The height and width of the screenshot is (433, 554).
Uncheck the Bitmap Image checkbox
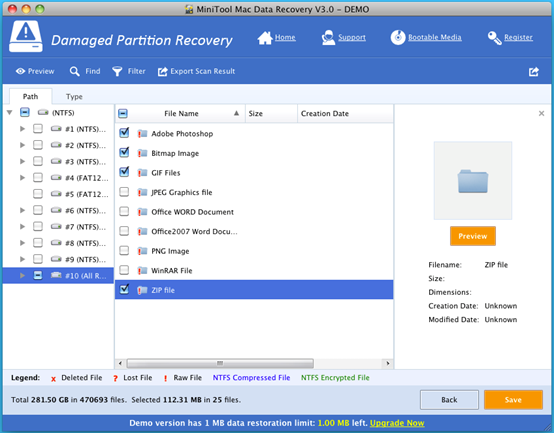click(124, 152)
